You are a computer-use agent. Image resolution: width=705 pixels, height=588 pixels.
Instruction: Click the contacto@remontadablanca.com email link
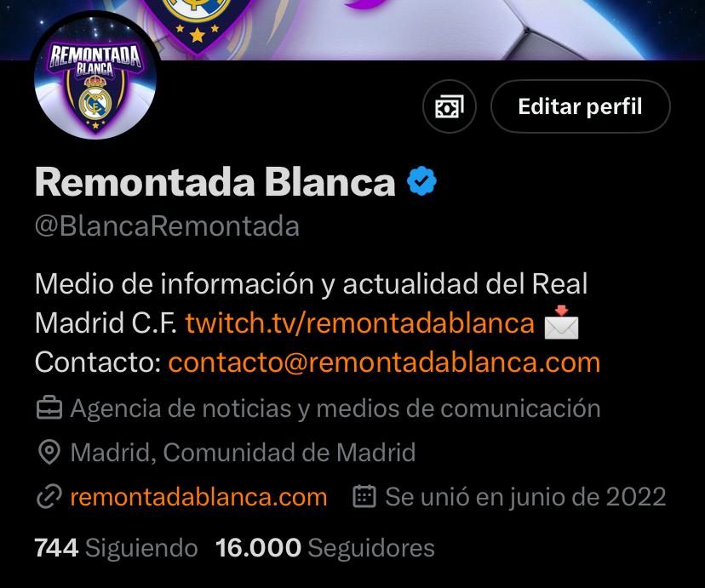(384, 362)
